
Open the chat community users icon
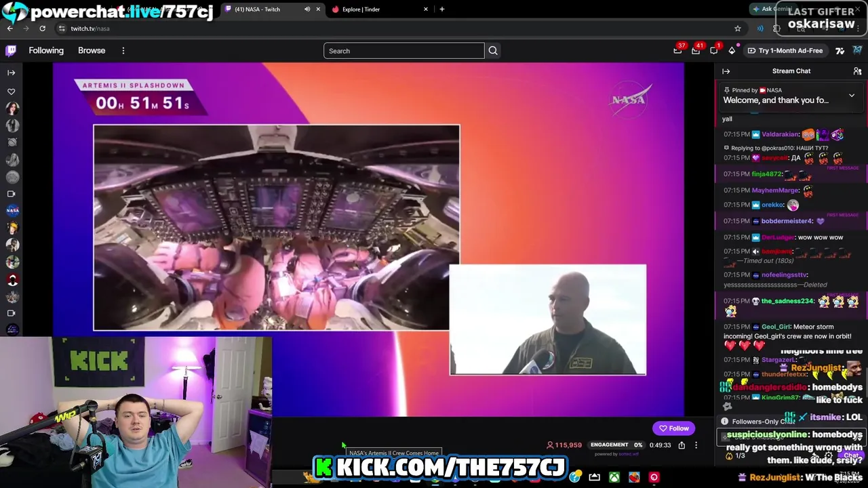857,71
